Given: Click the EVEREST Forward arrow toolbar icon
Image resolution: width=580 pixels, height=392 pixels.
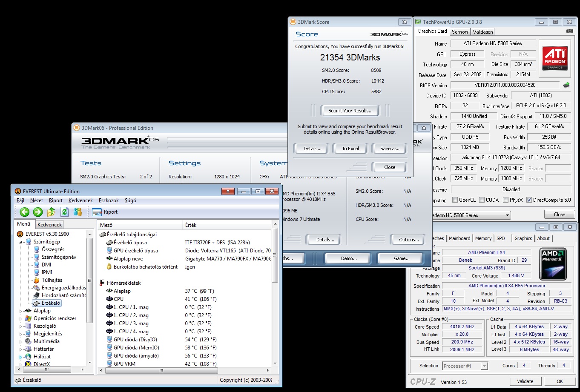Looking at the screenshot, I should pos(38,212).
